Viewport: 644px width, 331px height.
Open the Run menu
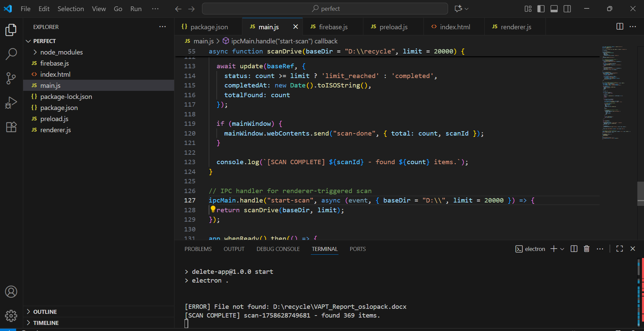point(135,9)
